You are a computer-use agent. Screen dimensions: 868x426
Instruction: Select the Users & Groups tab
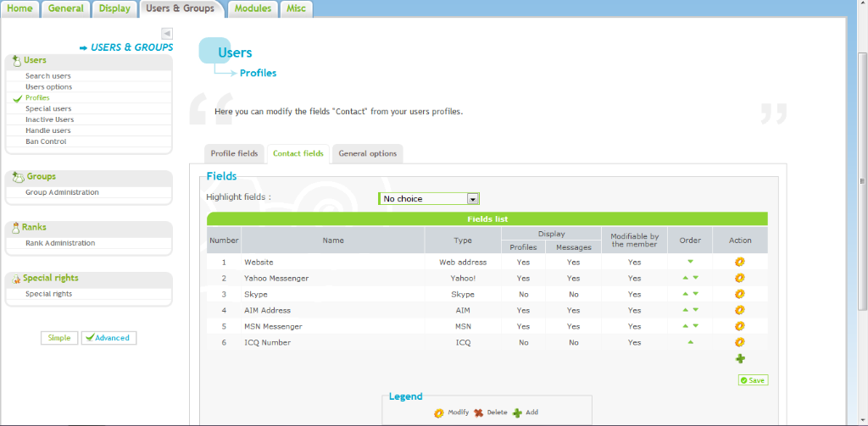click(181, 8)
